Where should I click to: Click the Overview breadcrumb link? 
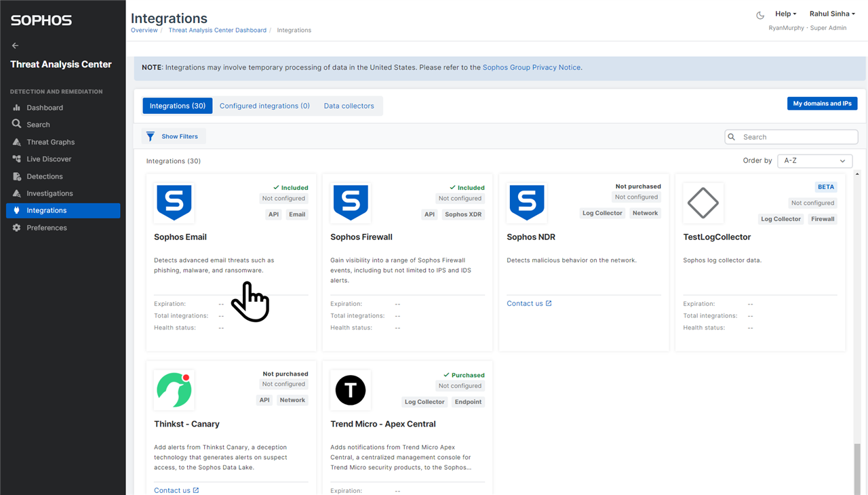[x=144, y=31]
